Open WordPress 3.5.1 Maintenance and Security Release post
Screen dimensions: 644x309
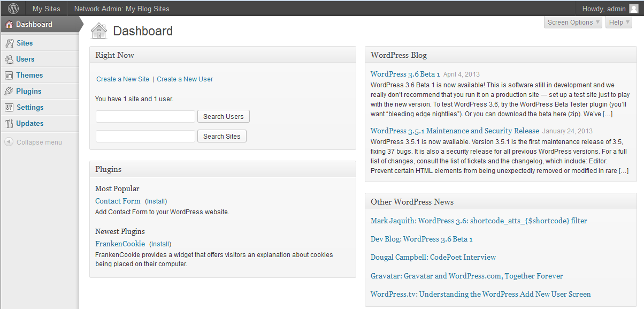(455, 131)
